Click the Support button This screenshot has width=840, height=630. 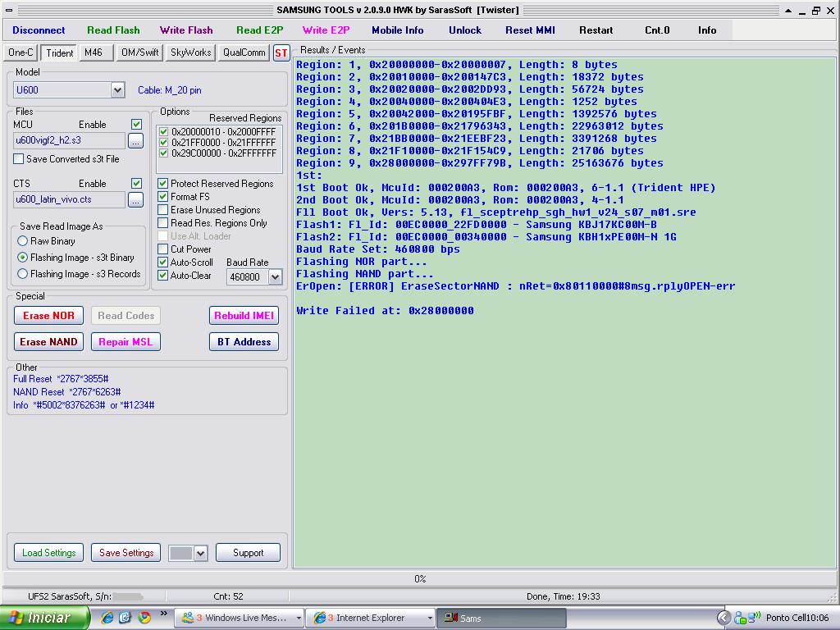click(248, 553)
